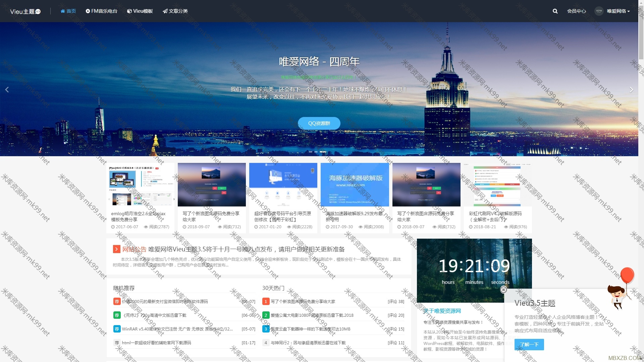Viewport: 644px width, 362px height.
Task: Click rank 3 badge in 30天热门
Action: click(x=266, y=329)
